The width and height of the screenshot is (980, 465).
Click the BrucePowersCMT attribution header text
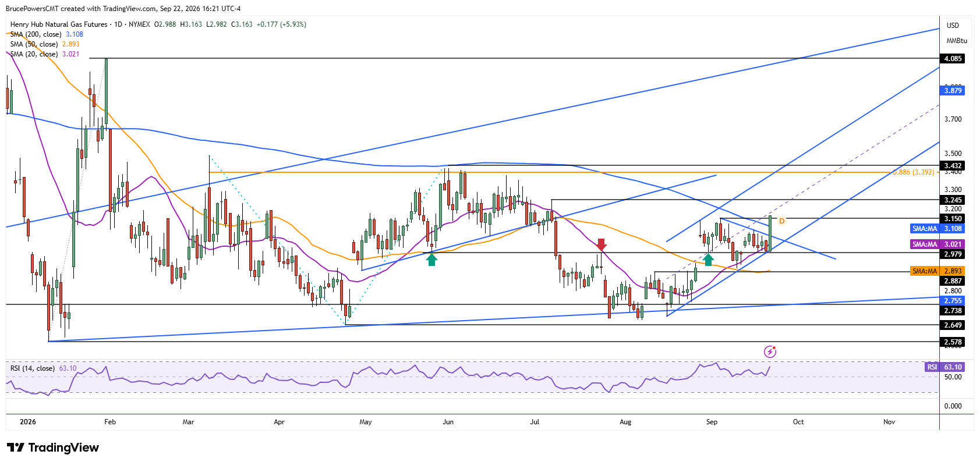(x=123, y=9)
